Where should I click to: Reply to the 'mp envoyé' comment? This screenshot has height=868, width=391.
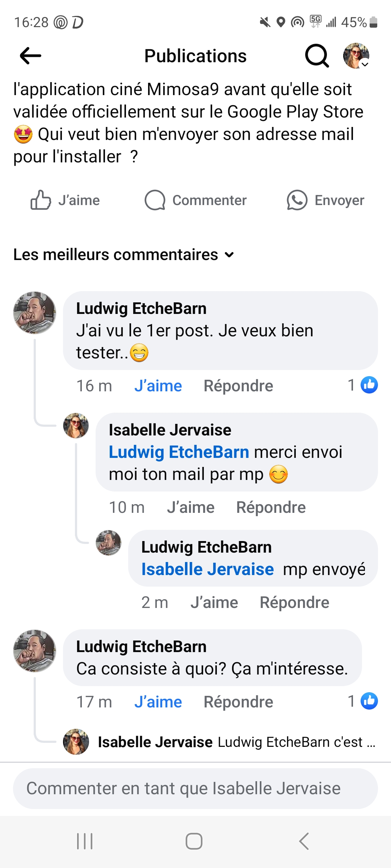pos(294,603)
